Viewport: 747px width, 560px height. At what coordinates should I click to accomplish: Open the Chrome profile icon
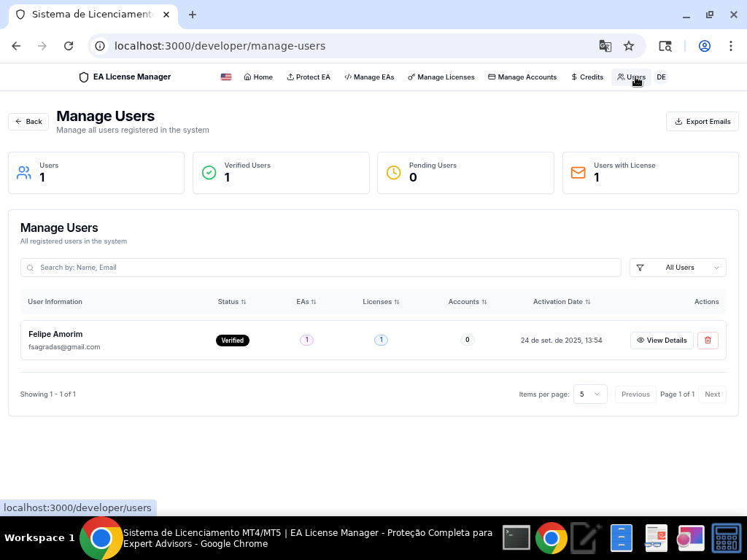coord(704,46)
